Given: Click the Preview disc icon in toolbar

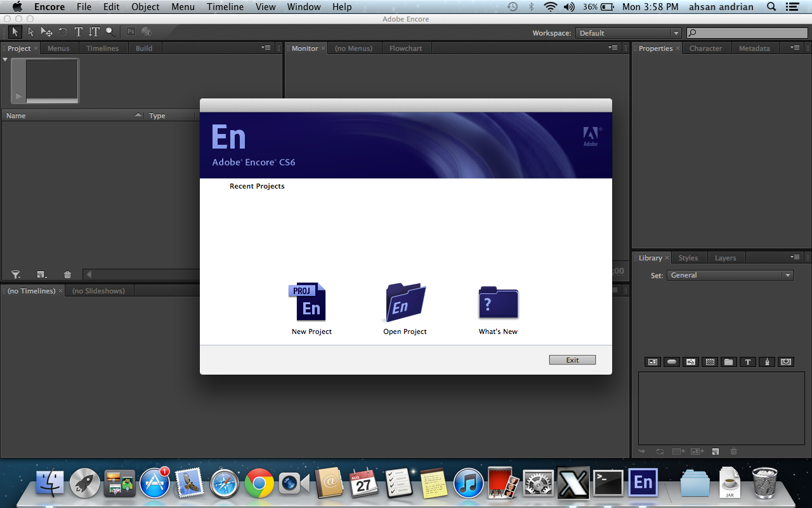Looking at the screenshot, I should tap(147, 32).
